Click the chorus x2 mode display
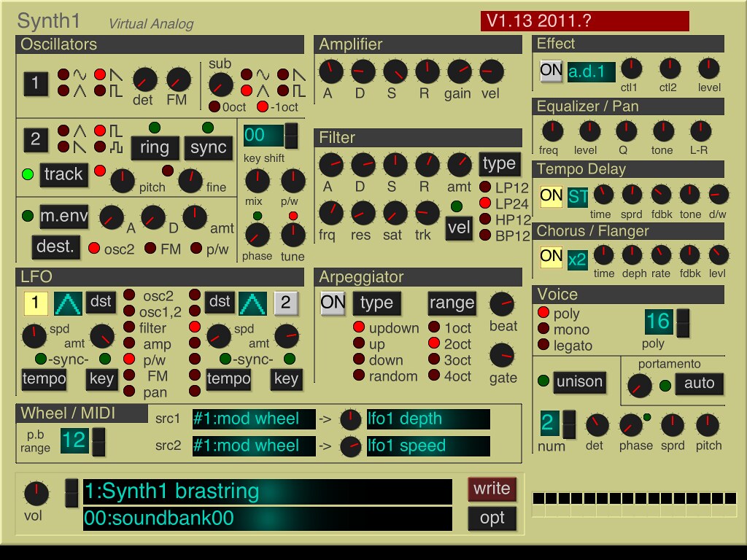Screen dimensions: 747x560 (577, 260)
